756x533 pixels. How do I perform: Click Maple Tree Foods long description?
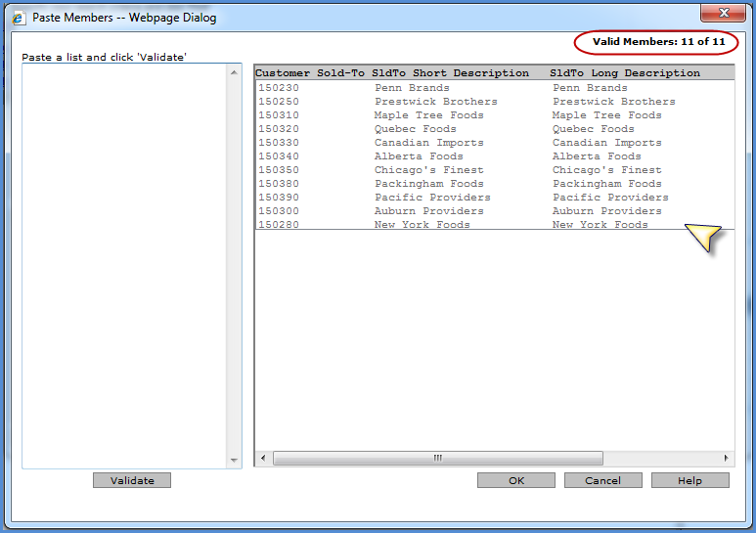[607, 115]
